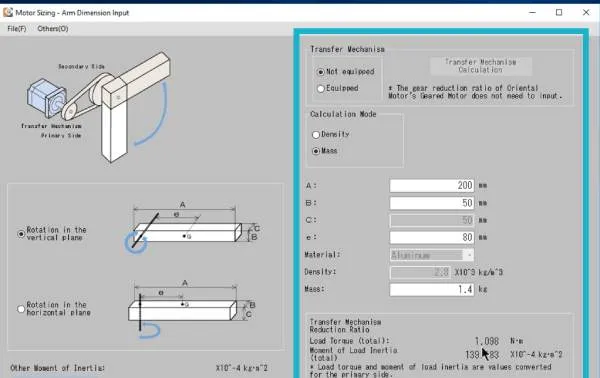This screenshot has height=378, width=600.
Task: Click the Load Torque value 1.098
Action: [487, 341]
